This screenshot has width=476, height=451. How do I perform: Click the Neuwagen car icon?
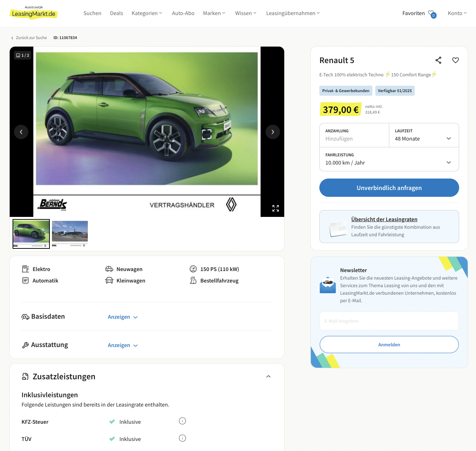pyautogui.click(x=109, y=269)
